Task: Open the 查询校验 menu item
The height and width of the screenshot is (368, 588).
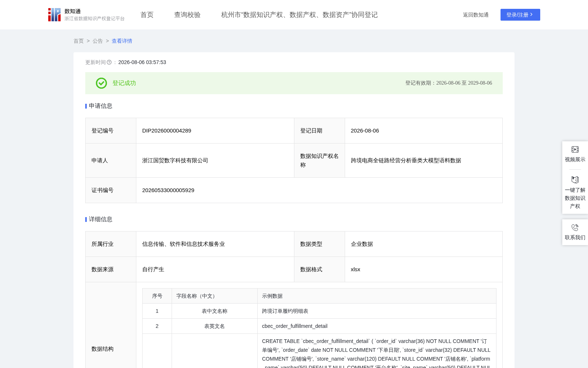Action: (187, 15)
